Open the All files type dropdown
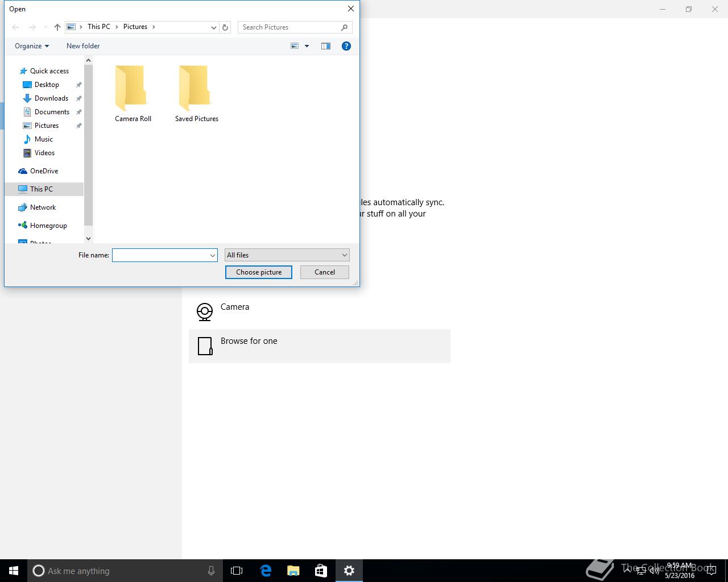728x582 pixels. click(287, 255)
